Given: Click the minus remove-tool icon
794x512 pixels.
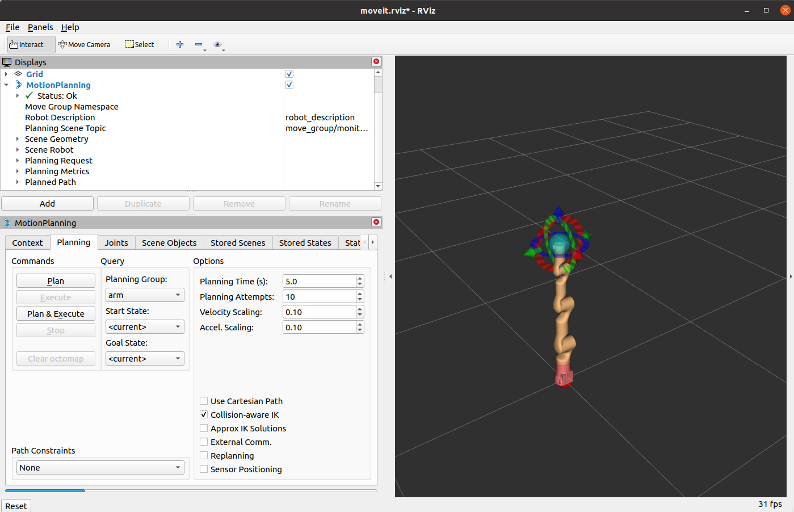Looking at the screenshot, I should point(198,44).
